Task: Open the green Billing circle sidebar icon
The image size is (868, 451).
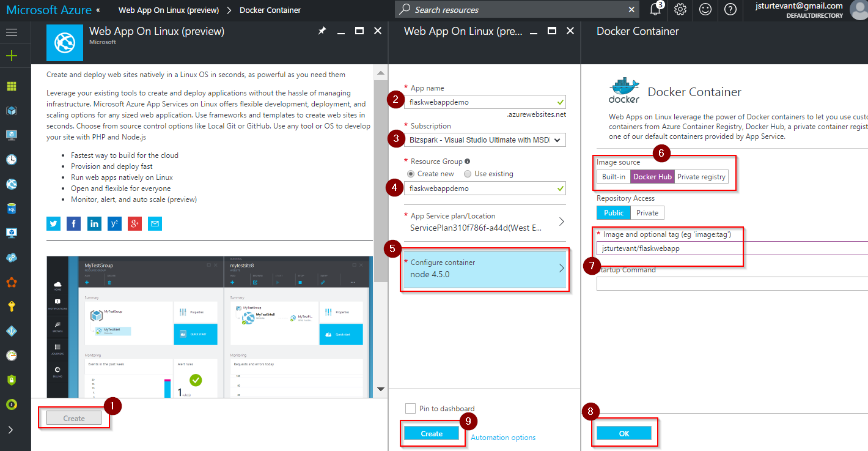Action: click(x=12, y=404)
